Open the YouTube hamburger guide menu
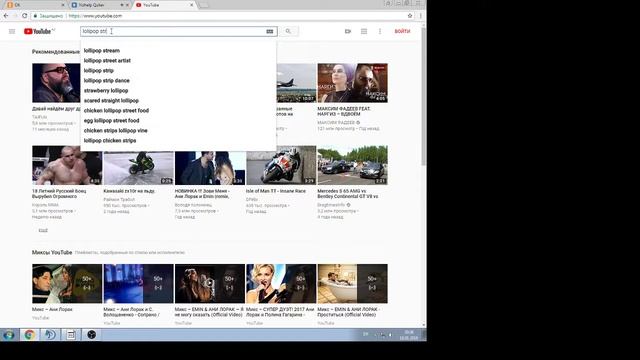 coord(12,31)
